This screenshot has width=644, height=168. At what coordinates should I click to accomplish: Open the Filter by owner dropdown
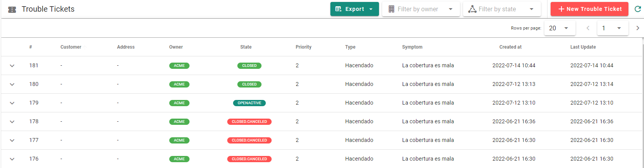coord(421,9)
